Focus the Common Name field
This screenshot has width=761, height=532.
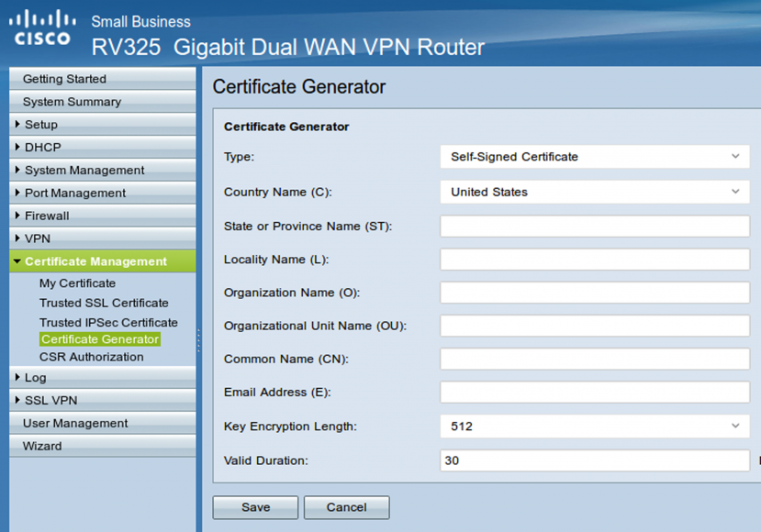coord(595,359)
